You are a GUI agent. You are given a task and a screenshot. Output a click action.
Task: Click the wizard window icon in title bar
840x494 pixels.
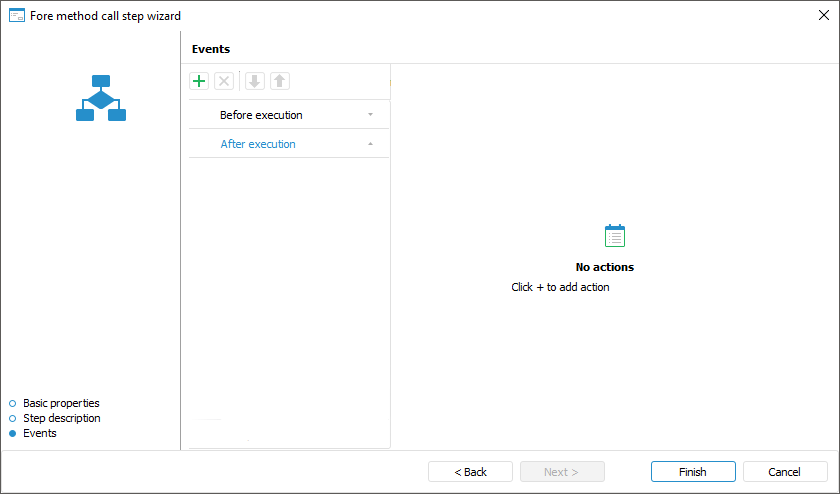pyautogui.click(x=16, y=15)
